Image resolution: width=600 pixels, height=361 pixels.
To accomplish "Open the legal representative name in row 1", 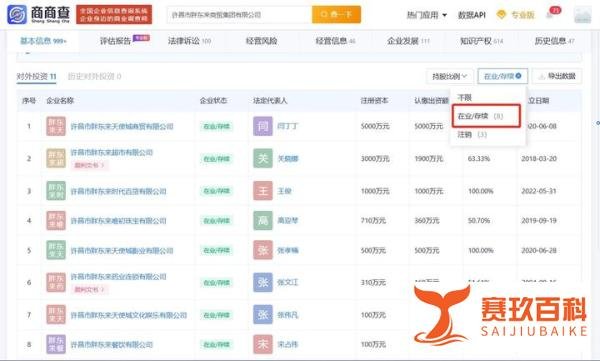I will point(288,126).
